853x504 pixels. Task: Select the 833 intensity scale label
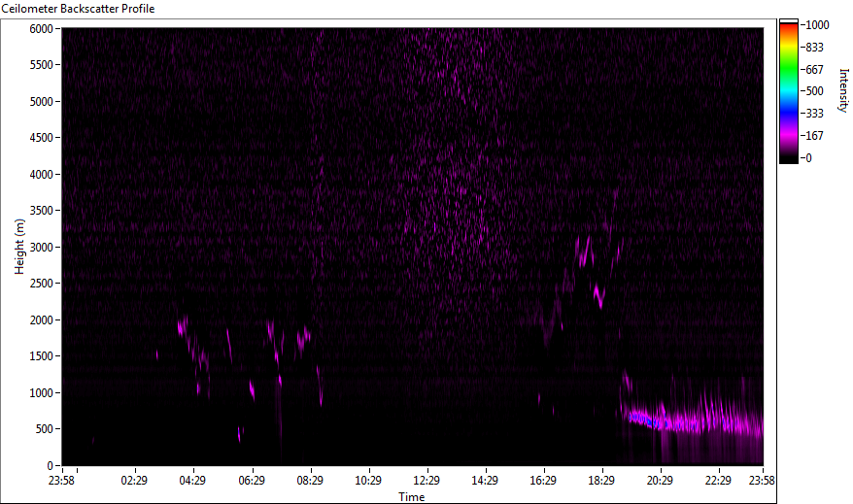814,48
